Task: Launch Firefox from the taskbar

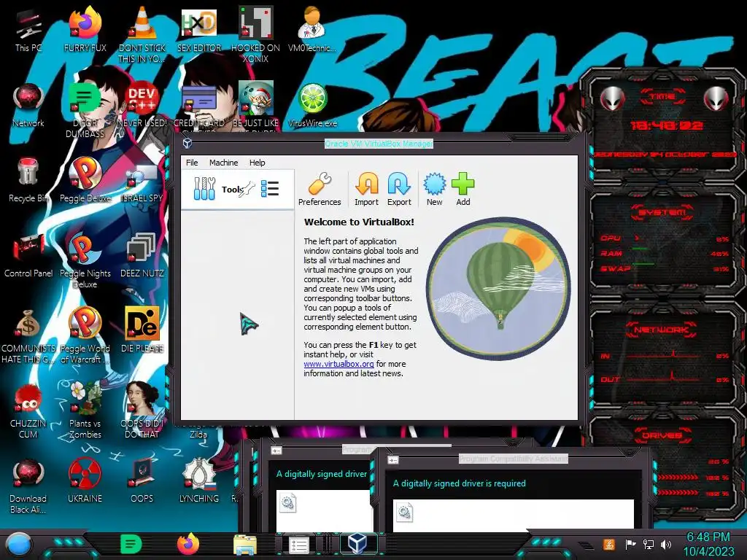Action: click(x=188, y=544)
